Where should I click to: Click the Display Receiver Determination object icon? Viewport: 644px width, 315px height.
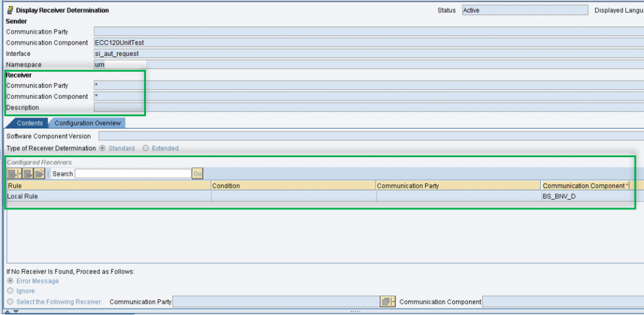click(x=10, y=10)
